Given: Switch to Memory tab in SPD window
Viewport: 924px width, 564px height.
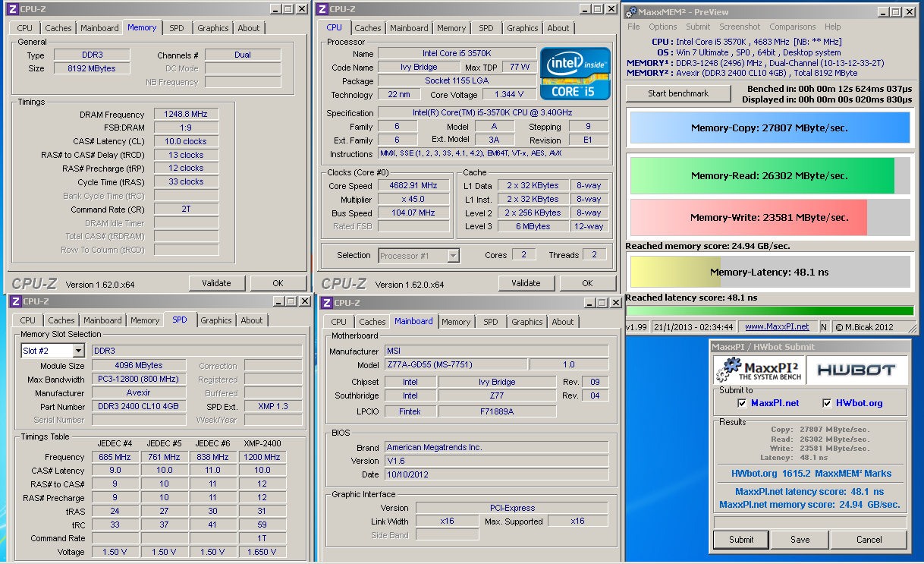Looking at the screenshot, I should point(145,320).
